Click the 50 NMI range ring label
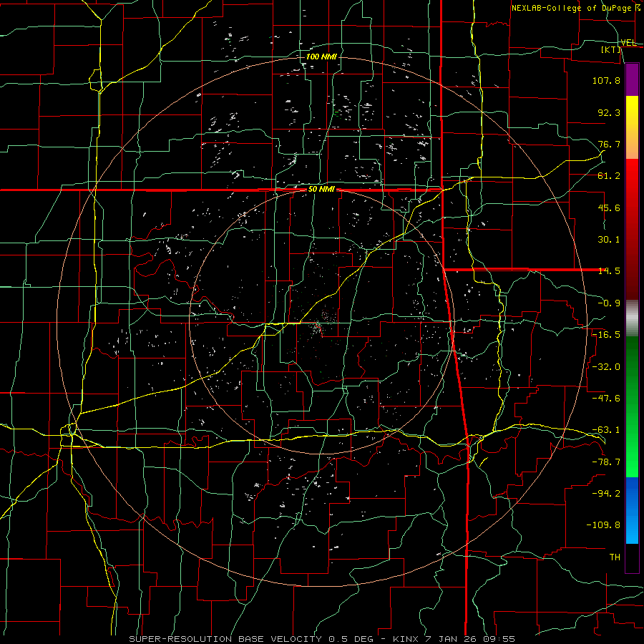Screen dimensions: 644x644 [321, 190]
